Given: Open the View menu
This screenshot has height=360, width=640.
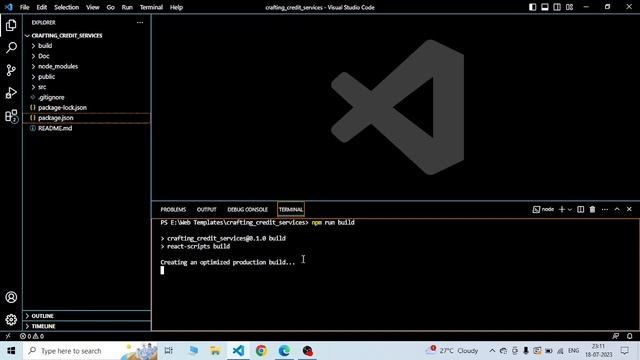Looking at the screenshot, I should pyautogui.click(x=93, y=7).
